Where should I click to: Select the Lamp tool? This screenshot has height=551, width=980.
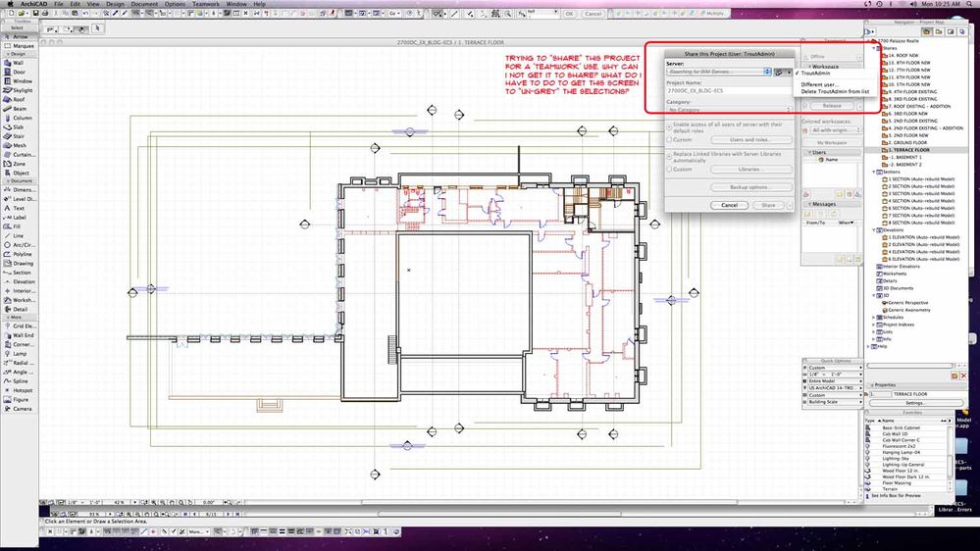coord(20,354)
